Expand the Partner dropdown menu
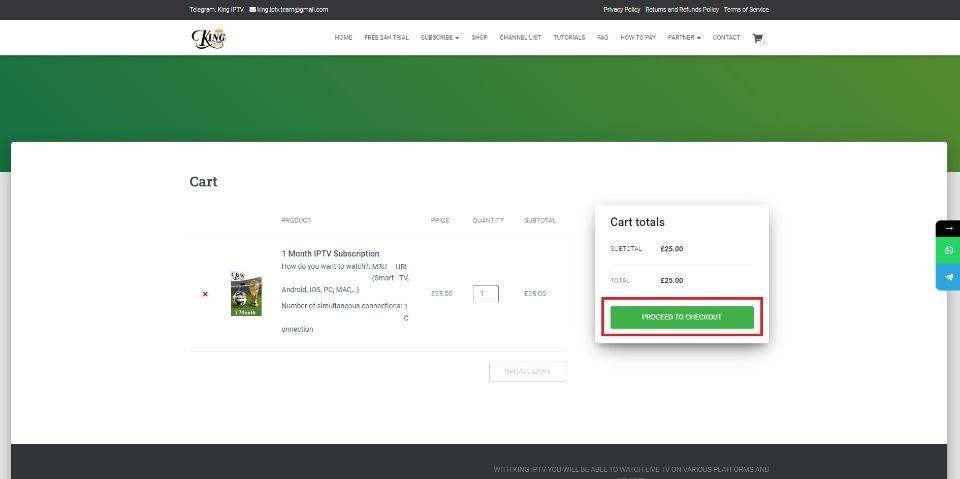The image size is (960, 479). coord(684,38)
